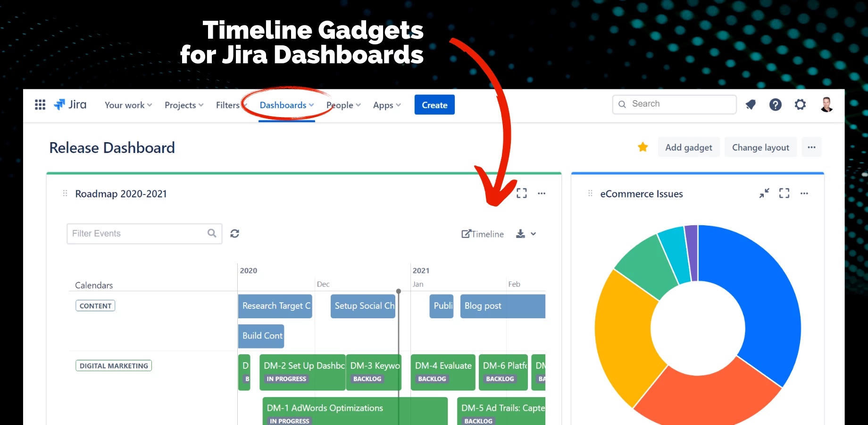
Task: Toggle the star on Release Dashboard
Action: click(x=643, y=147)
